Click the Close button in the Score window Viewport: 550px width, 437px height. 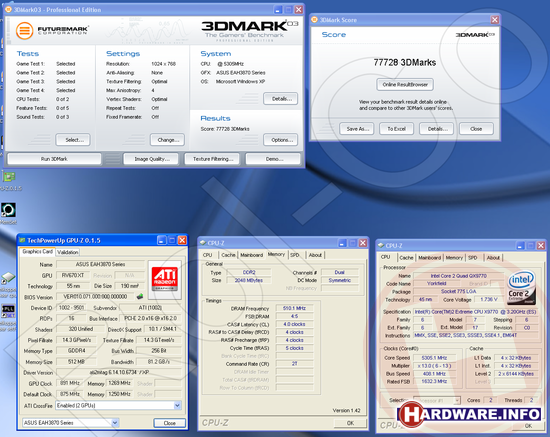[x=477, y=129]
